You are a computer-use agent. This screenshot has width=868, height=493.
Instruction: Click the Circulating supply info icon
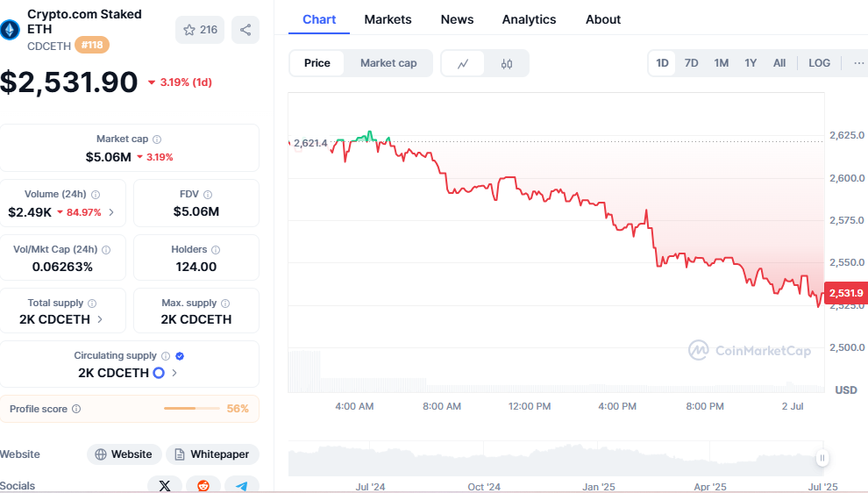166,355
